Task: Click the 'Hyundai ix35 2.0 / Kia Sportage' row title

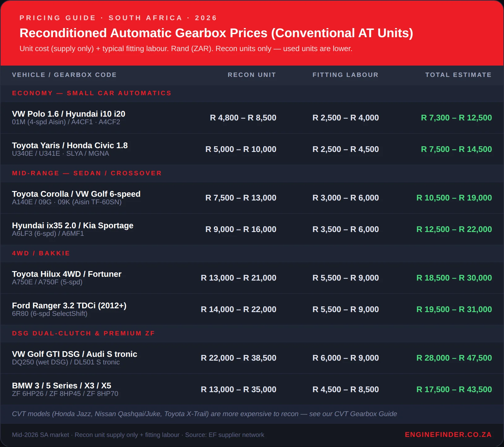Action: (x=73, y=225)
